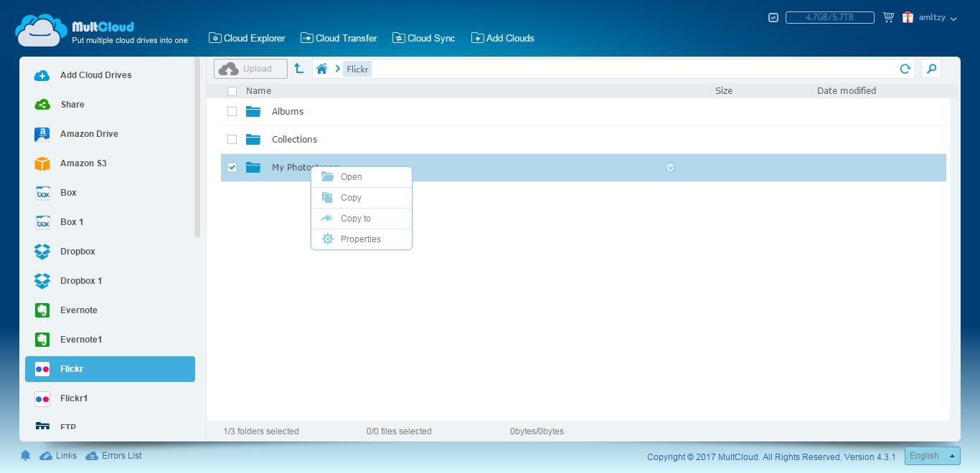Viewport: 980px width, 473px height.
Task: Uncheck the My Photostream checkbox
Action: (232, 167)
